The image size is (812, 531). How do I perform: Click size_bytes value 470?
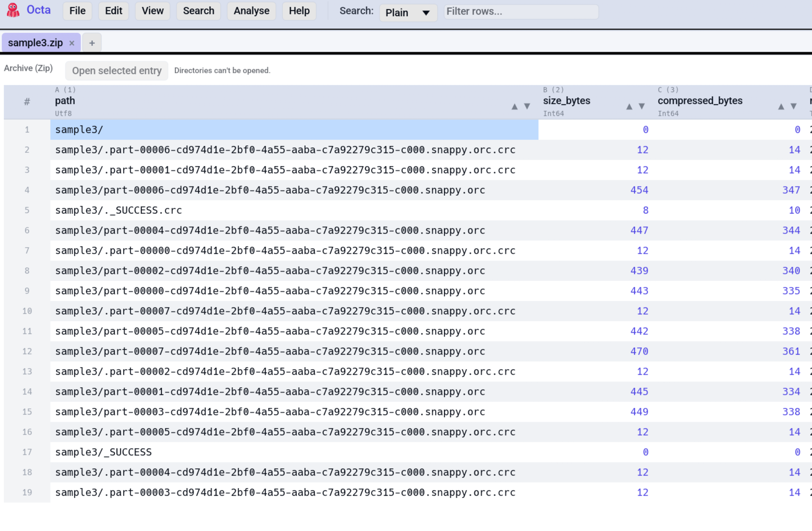click(x=639, y=352)
